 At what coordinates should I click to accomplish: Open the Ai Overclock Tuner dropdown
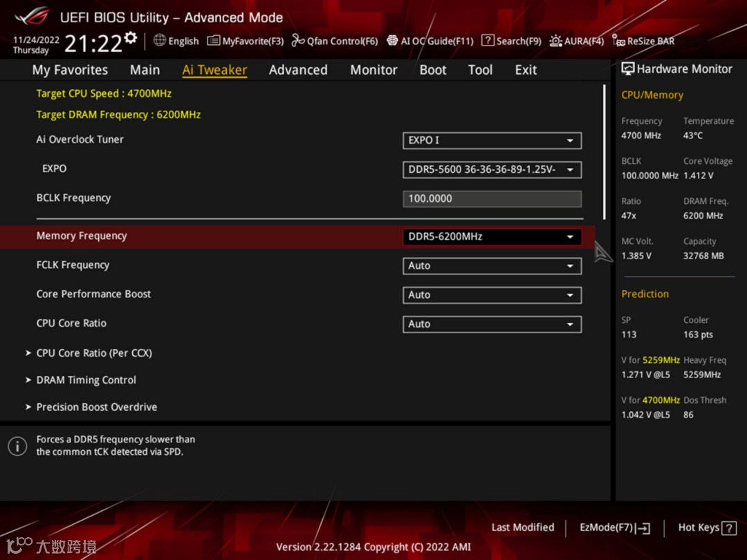pos(492,140)
